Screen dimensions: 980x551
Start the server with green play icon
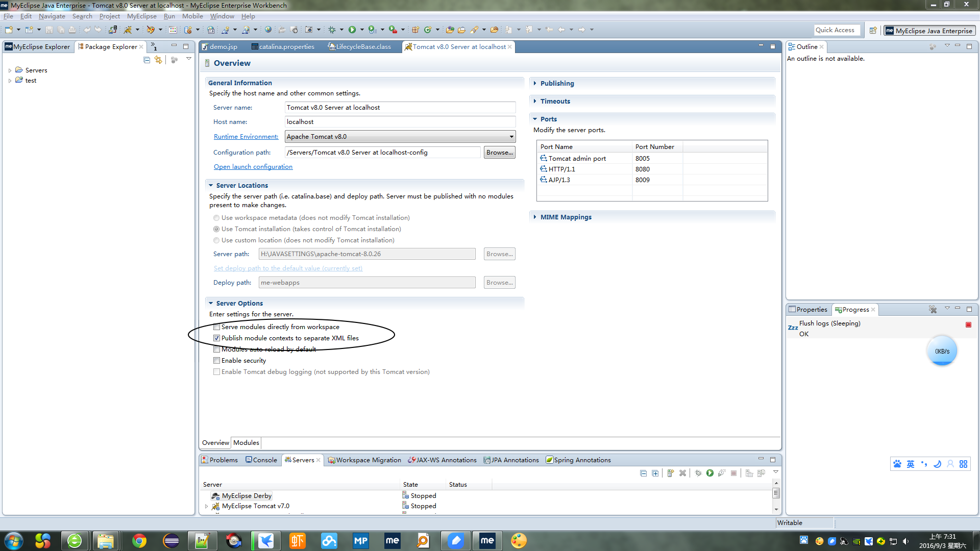[710, 473]
